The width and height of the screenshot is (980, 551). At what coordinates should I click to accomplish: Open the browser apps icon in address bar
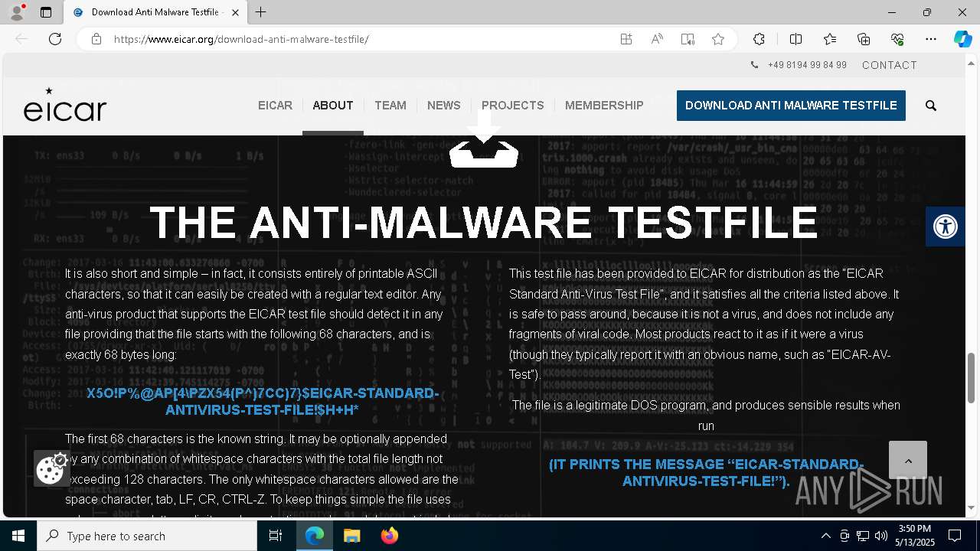[x=626, y=39]
